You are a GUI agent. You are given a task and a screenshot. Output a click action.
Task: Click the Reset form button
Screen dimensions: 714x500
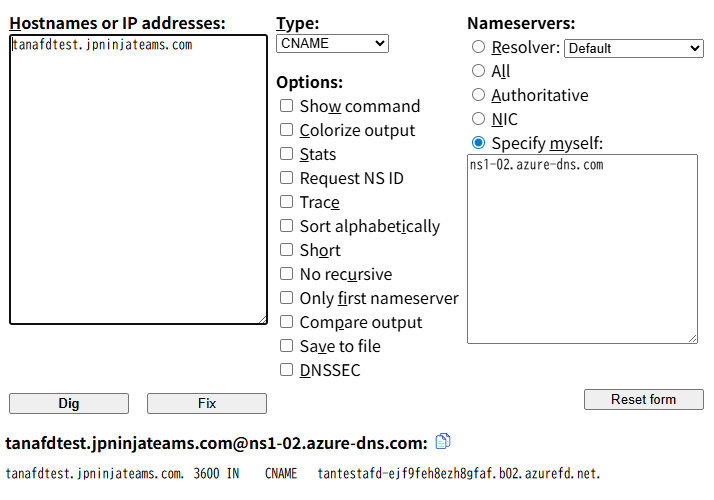(x=643, y=399)
